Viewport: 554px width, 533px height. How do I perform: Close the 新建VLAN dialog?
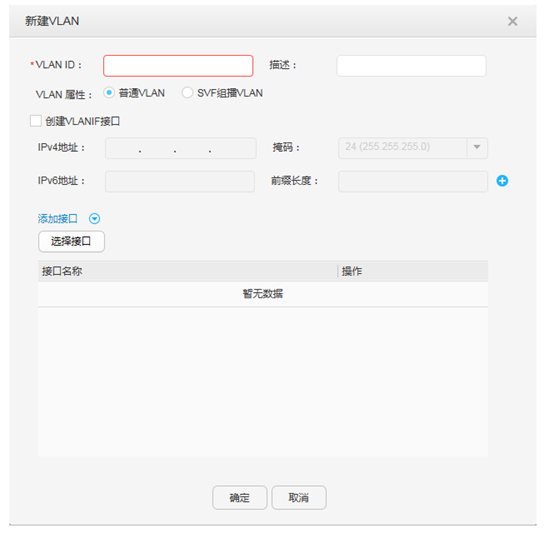coord(512,21)
